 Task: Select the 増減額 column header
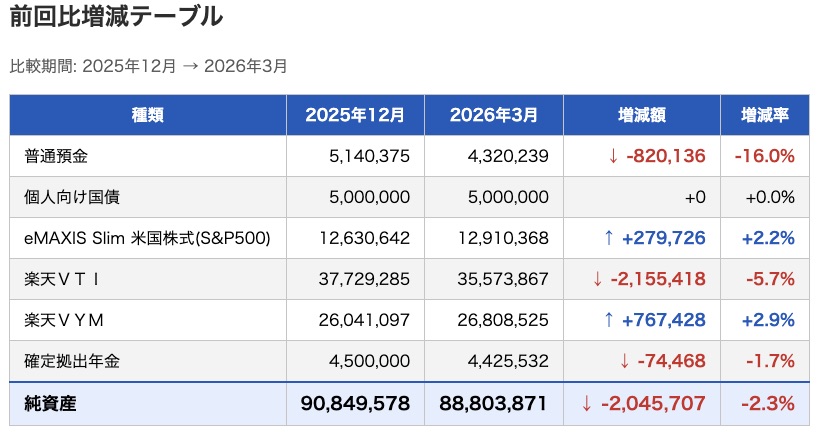click(642, 115)
